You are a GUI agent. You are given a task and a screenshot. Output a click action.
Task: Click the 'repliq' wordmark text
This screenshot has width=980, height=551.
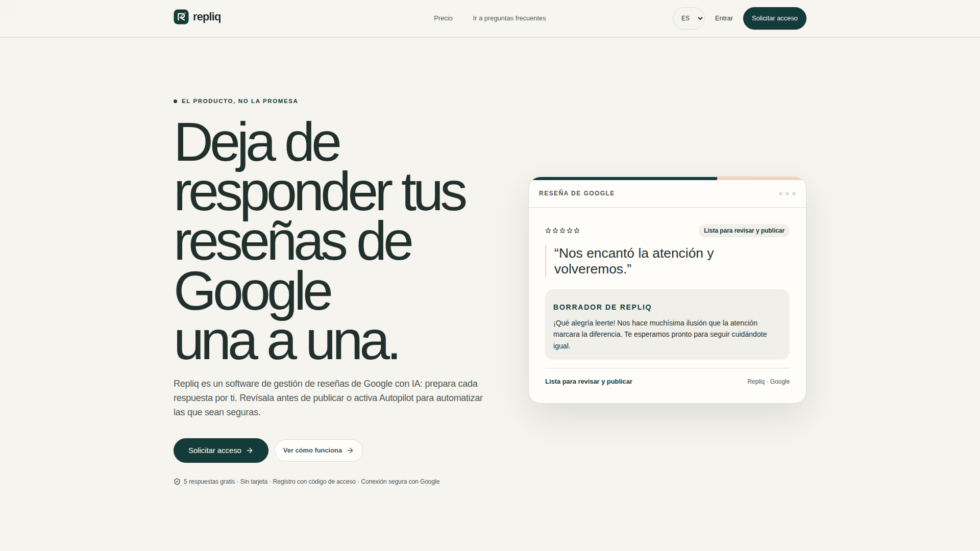tap(207, 17)
